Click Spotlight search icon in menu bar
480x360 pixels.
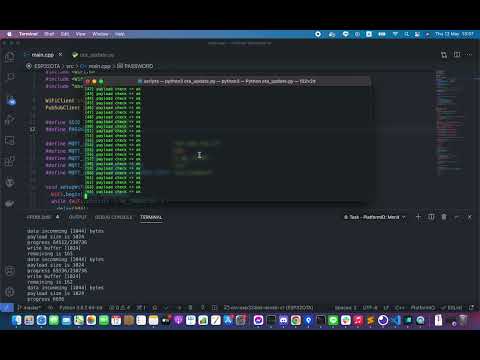407,34
